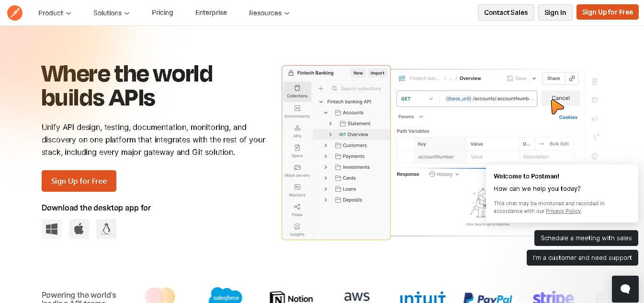This screenshot has height=303, width=644.
Task: Expand the Solutions dropdown menu
Action: pos(111,13)
